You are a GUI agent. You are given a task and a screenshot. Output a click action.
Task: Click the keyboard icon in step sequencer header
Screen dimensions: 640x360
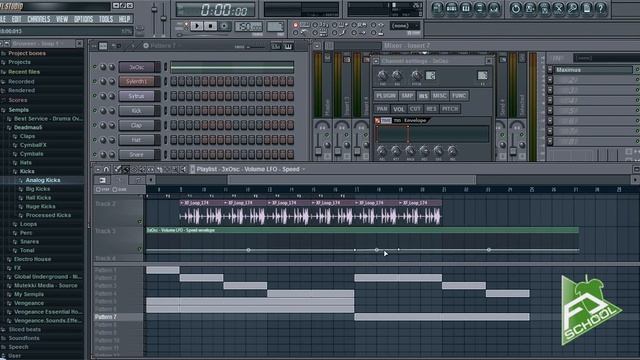point(288,46)
